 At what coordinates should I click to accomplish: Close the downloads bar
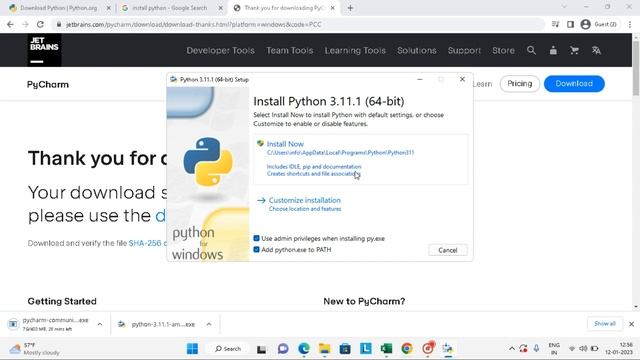(x=631, y=324)
